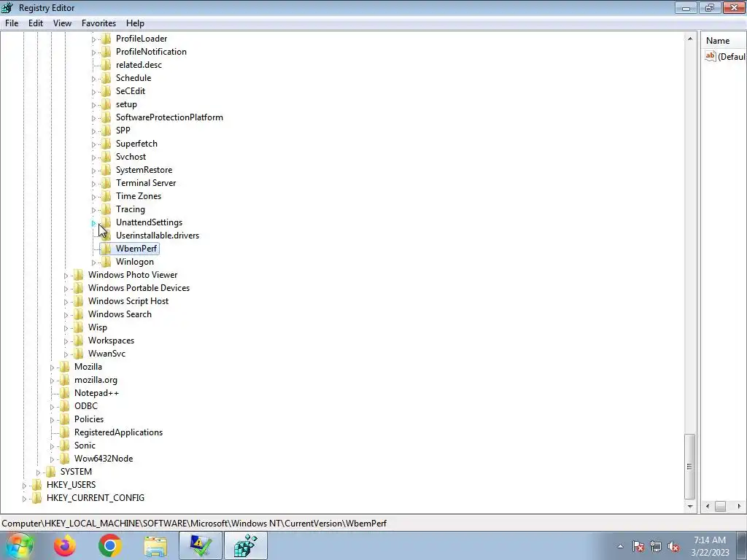Image resolution: width=747 pixels, height=560 pixels.
Task: Select the Sonic key
Action: point(85,446)
